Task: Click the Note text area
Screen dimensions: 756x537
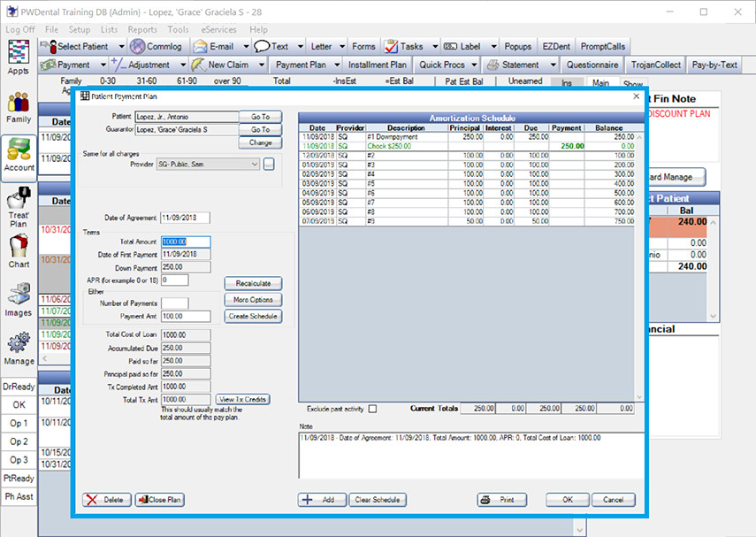Action: click(471, 456)
